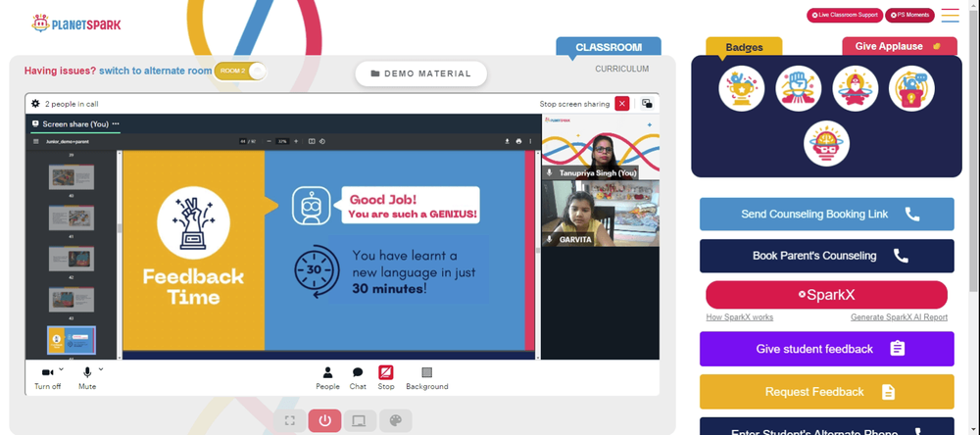The image size is (980, 435).
Task: Click the 32% zoom level field
Action: tap(282, 141)
